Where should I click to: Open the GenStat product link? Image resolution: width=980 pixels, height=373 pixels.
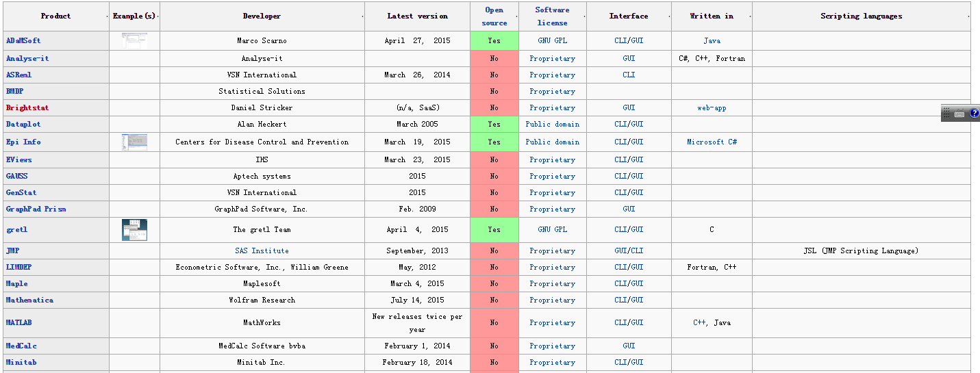[21, 192]
